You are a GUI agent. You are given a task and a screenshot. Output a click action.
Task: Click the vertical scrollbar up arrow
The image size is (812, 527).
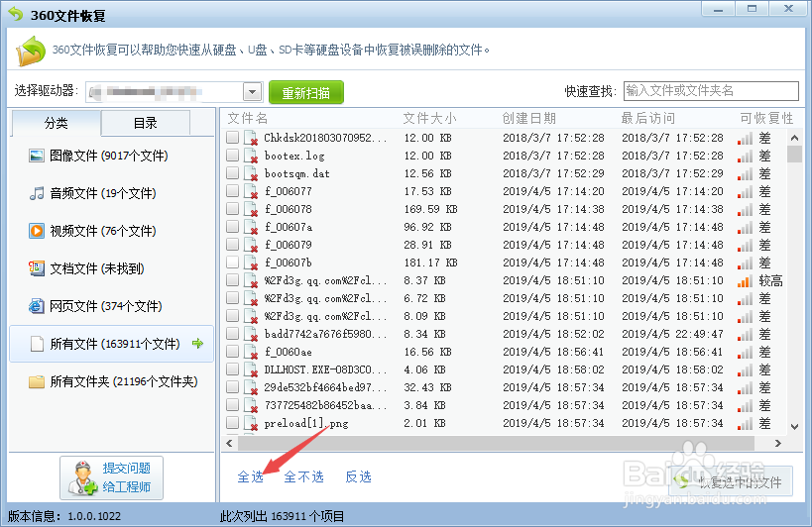pyautogui.click(x=794, y=138)
